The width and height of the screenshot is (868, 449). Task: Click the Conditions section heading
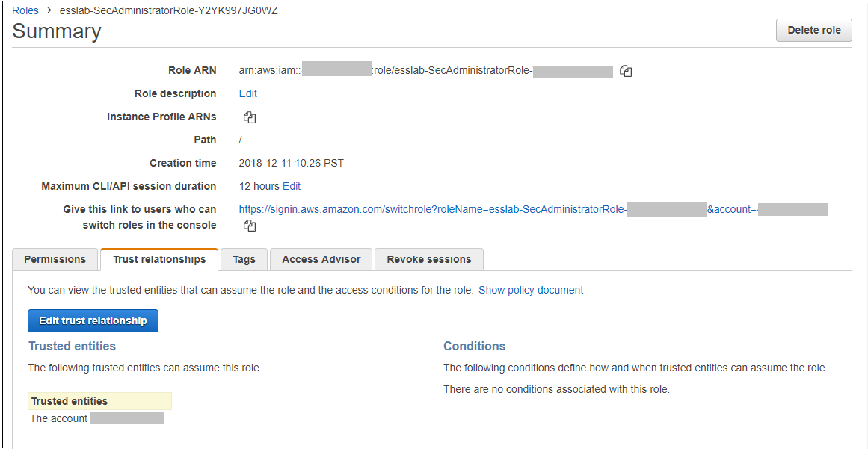[x=474, y=346]
